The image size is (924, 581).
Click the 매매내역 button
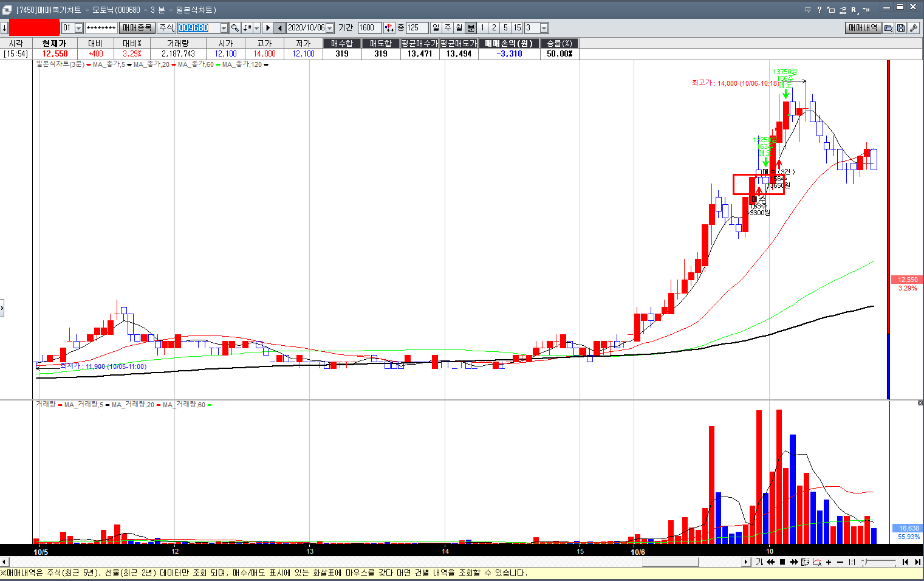(x=863, y=28)
